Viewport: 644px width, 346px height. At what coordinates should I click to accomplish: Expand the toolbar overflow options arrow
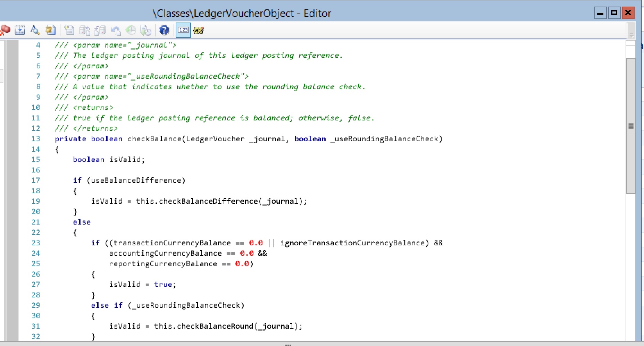(x=632, y=35)
